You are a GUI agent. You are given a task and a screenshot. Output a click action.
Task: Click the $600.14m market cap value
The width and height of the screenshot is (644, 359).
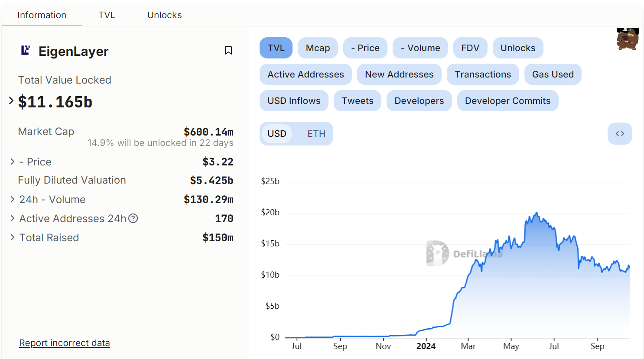[208, 132]
